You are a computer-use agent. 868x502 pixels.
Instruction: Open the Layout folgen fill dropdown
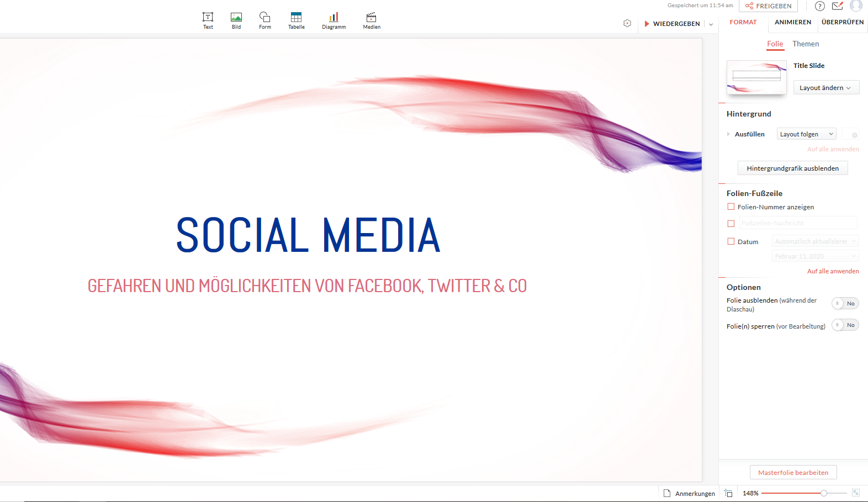(806, 134)
